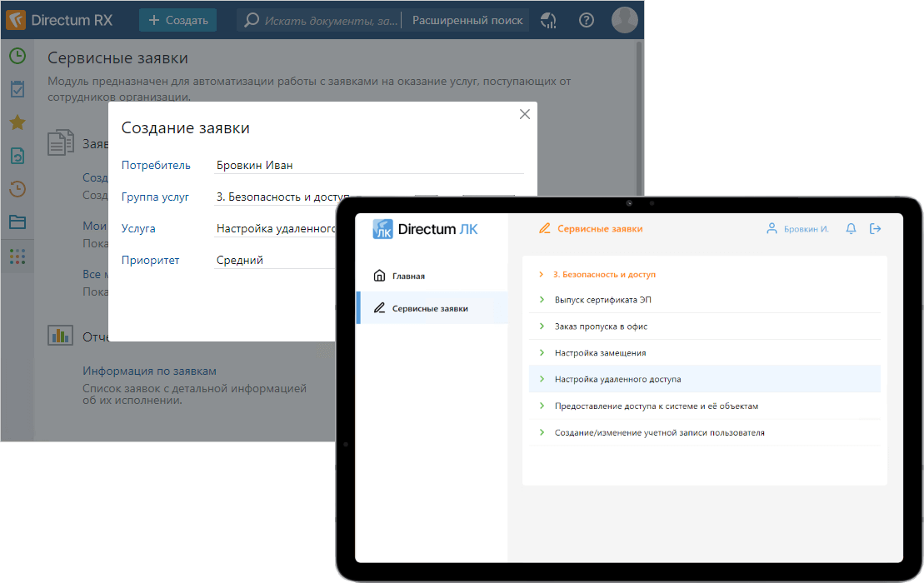Open the document refresh icon in sidebar
This screenshot has width=924, height=583.
point(17,156)
